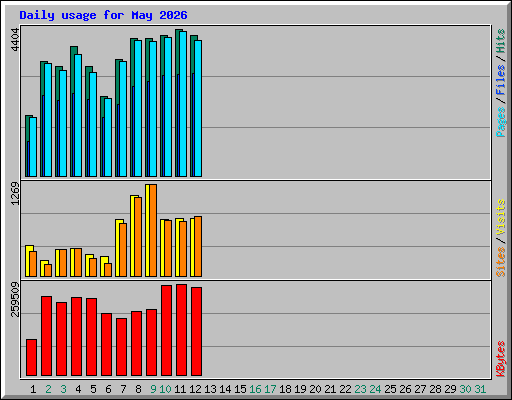Image resolution: width=512 pixels, height=400 pixels.
Task: Click day 28 on the x-axis
Action: tap(435, 389)
